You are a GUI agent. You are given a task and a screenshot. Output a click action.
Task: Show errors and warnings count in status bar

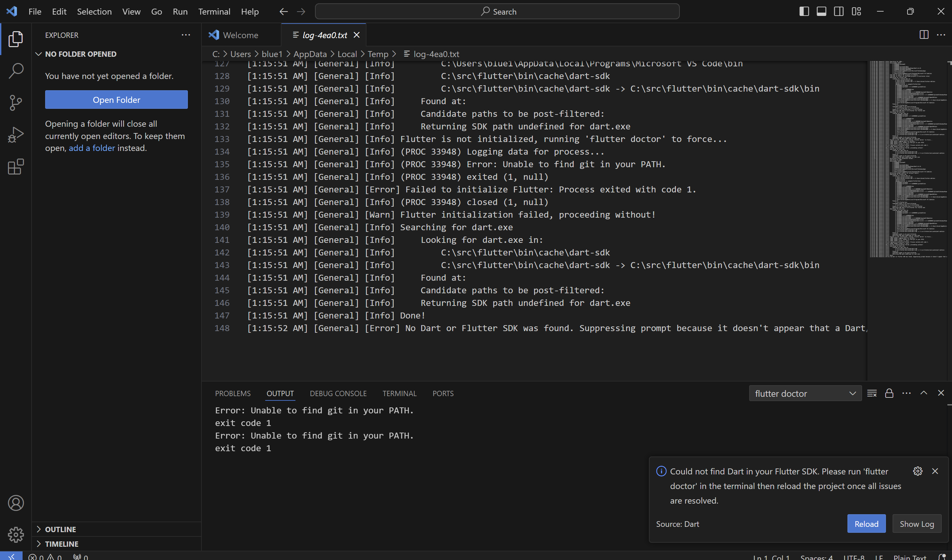point(45,557)
